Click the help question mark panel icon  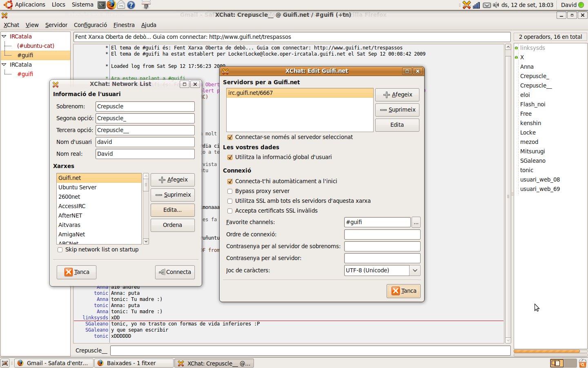[x=131, y=5]
